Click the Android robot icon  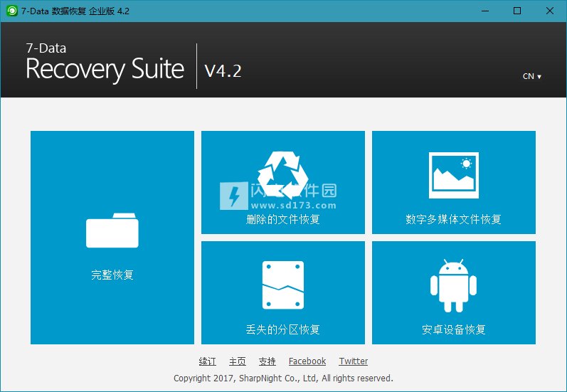pyautogui.click(x=453, y=286)
